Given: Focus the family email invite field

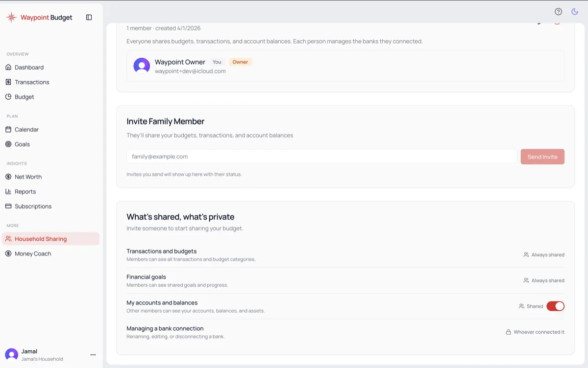Looking at the screenshot, I should 322,157.
